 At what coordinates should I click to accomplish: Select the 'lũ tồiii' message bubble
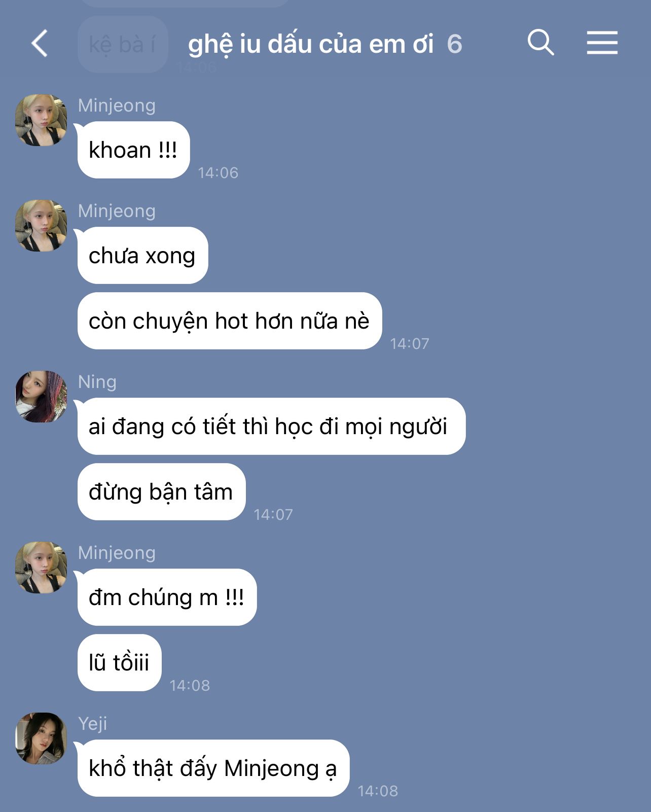point(119,663)
